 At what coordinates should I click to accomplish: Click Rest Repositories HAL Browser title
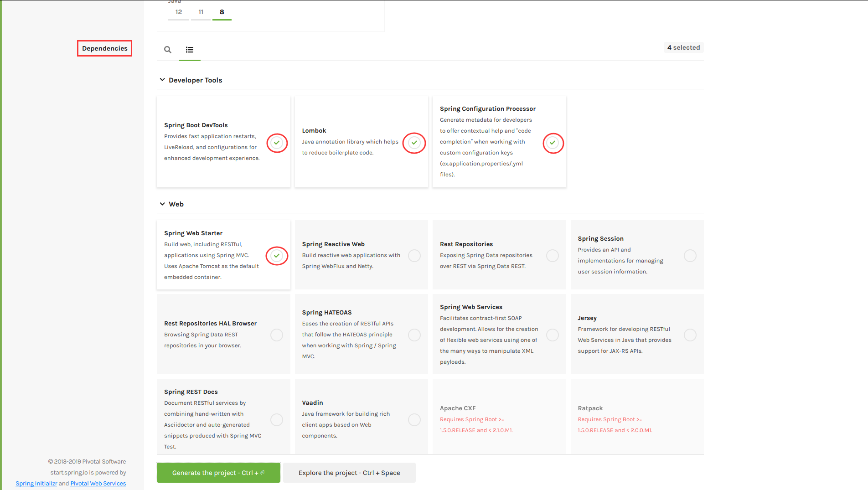point(210,323)
